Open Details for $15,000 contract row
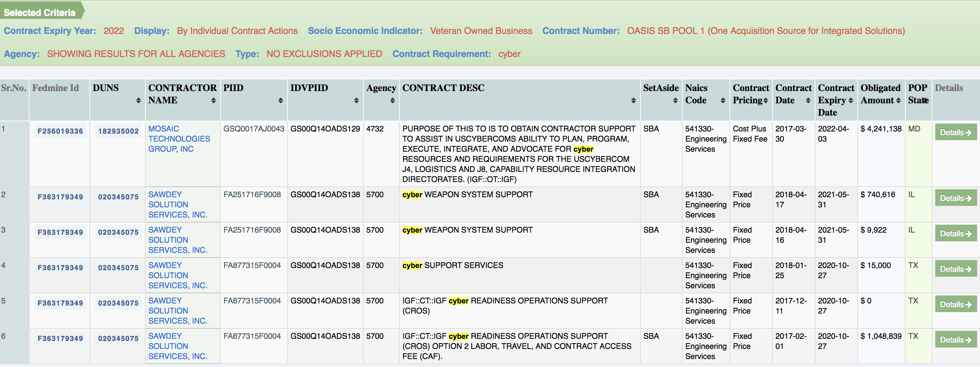Viewport: 980px width, 367px height. [x=956, y=269]
